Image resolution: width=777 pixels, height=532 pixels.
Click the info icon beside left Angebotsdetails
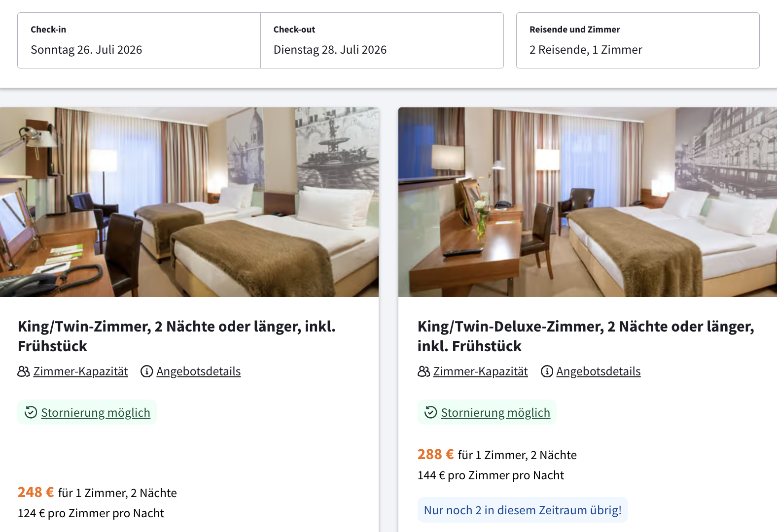(x=146, y=371)
